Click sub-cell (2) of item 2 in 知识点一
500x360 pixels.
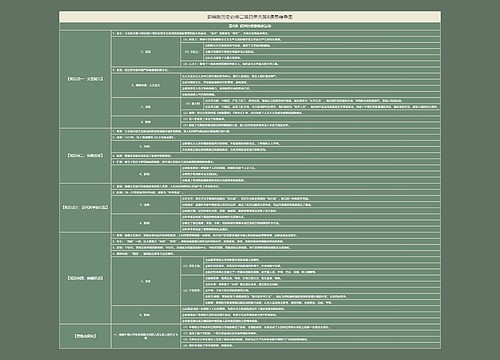pyautogui.click(x=192, y=52)
